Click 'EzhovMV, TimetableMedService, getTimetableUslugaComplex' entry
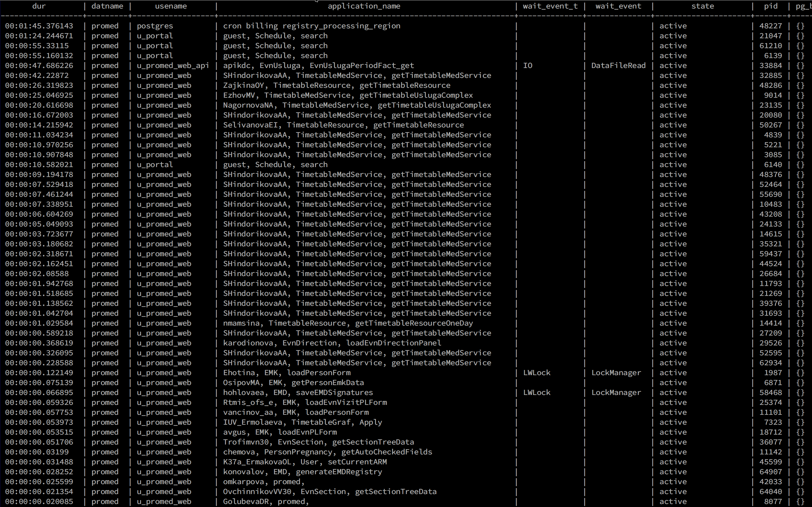The height and width of the screenshot is (507, 812). coord(348,95)
